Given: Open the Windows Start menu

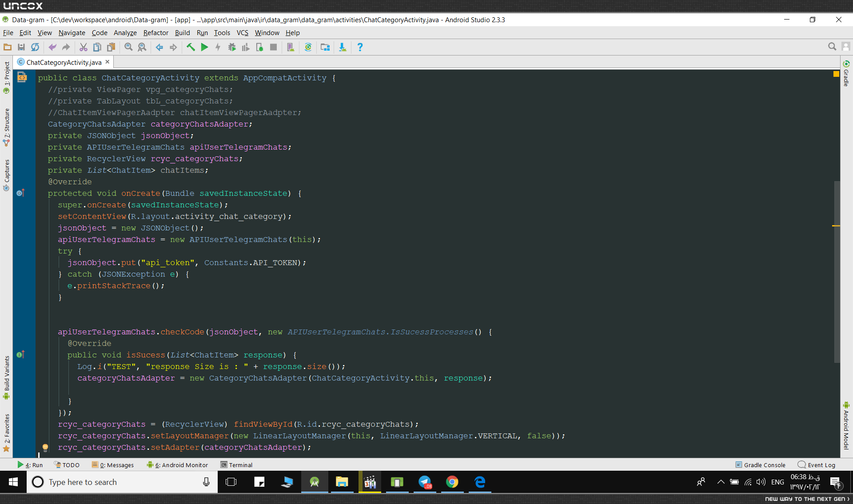Looking at the screenshot, I should pyautogui.click(x=13, y=482).
